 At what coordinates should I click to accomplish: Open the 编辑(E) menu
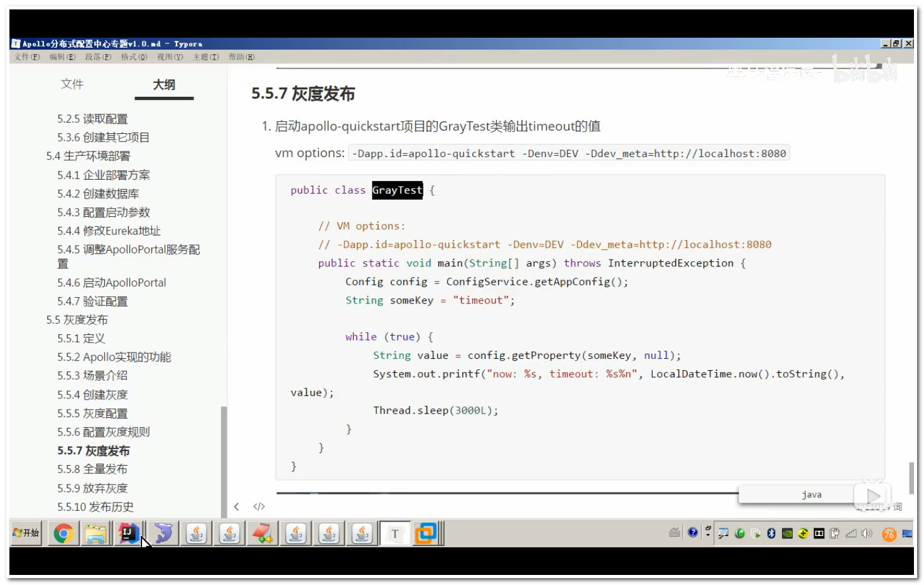(63, 57)
